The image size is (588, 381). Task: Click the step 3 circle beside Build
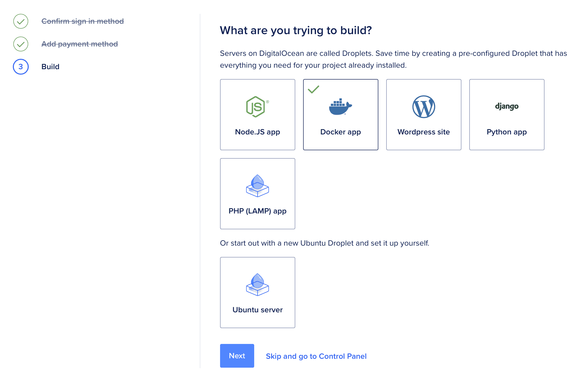(x=21, y=67)
